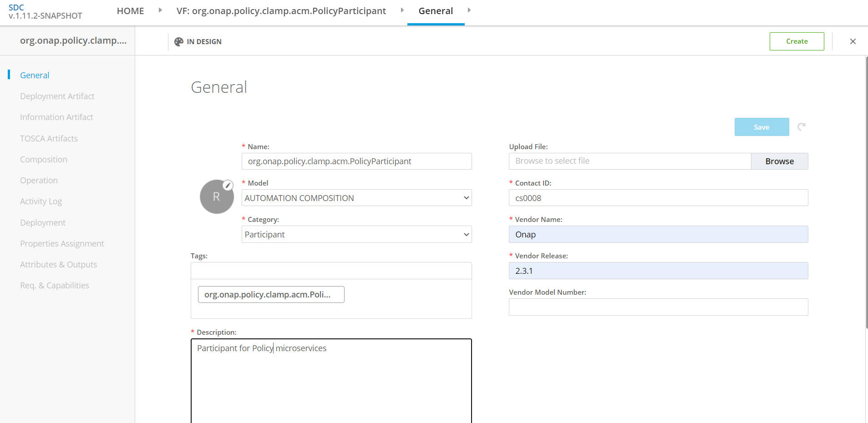Click the revert arrow icon beside Save
Viewport: 868px width, 423px height.
coord(802,127)
